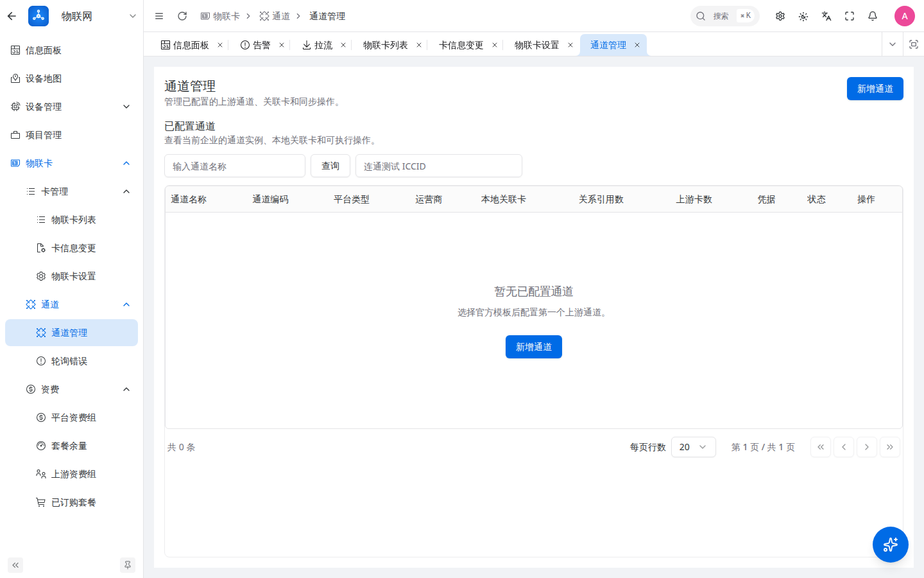Click the refresh icon in header

click(182, 16)
